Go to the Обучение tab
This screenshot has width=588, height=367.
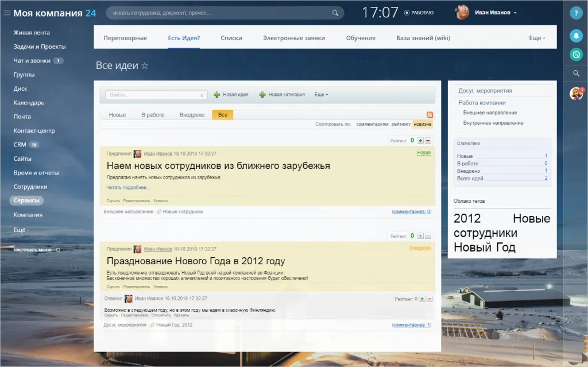(361, 38)
